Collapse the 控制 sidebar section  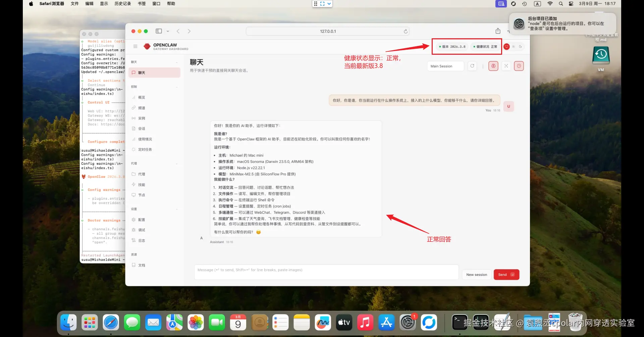(x=155, y=87)
